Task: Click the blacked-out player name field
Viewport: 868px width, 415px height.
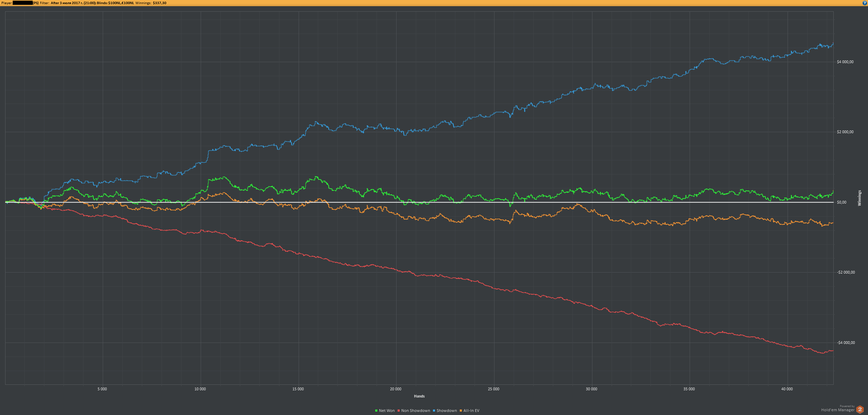Action: (x=22, y=3)
